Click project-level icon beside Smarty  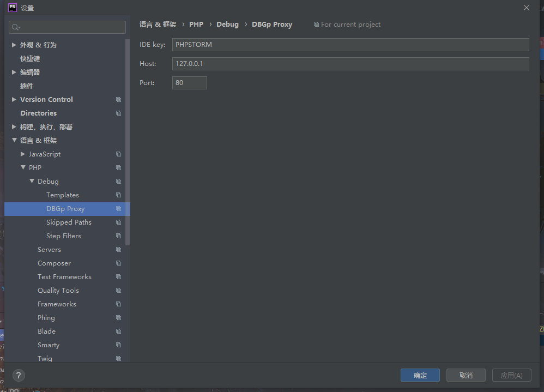(x=118, y=345)
